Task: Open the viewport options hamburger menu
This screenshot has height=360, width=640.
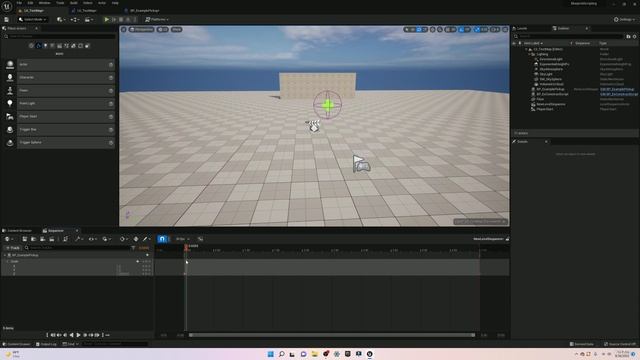Action: [x=124, y=29]
